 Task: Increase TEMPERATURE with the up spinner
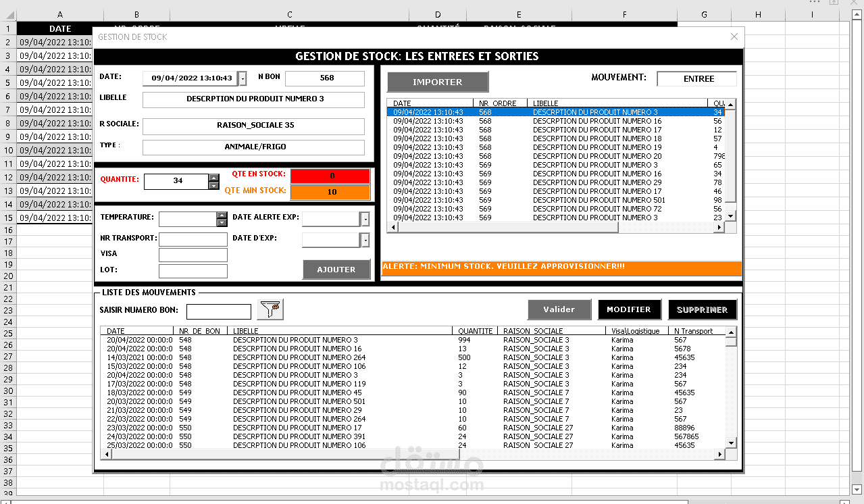222,216
